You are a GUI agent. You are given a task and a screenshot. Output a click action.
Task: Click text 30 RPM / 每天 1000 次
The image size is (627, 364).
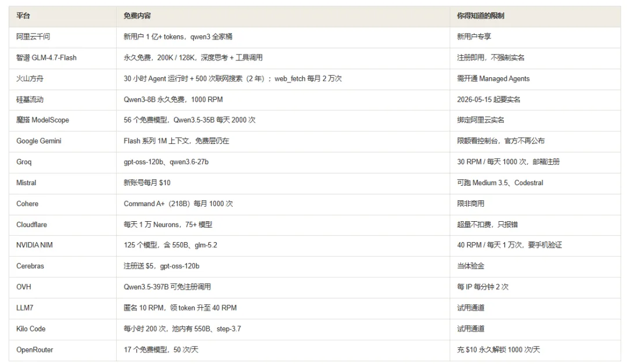tap(492, 162)
